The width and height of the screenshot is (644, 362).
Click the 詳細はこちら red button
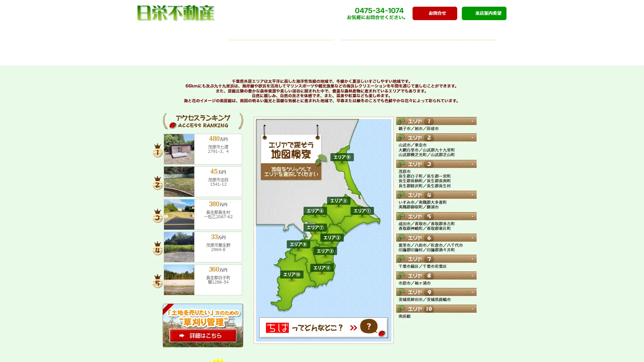[203, 336]
